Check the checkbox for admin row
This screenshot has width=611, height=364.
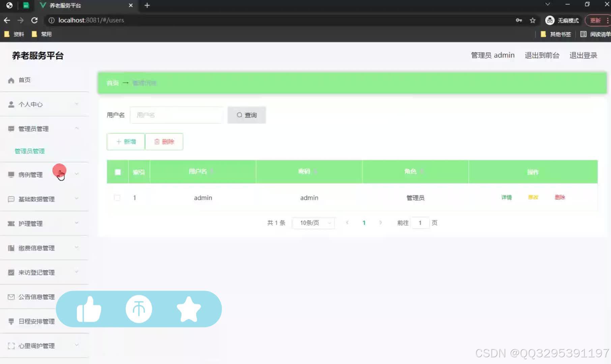[117, 198]
